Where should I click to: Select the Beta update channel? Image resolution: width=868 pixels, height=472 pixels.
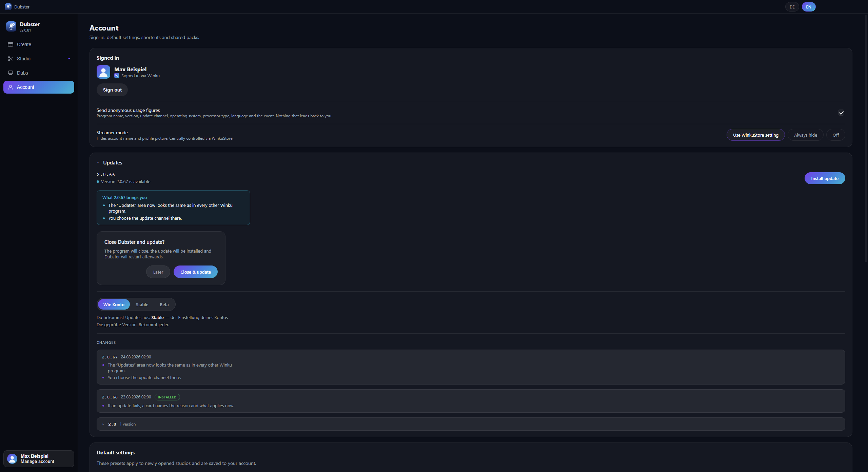164,304
